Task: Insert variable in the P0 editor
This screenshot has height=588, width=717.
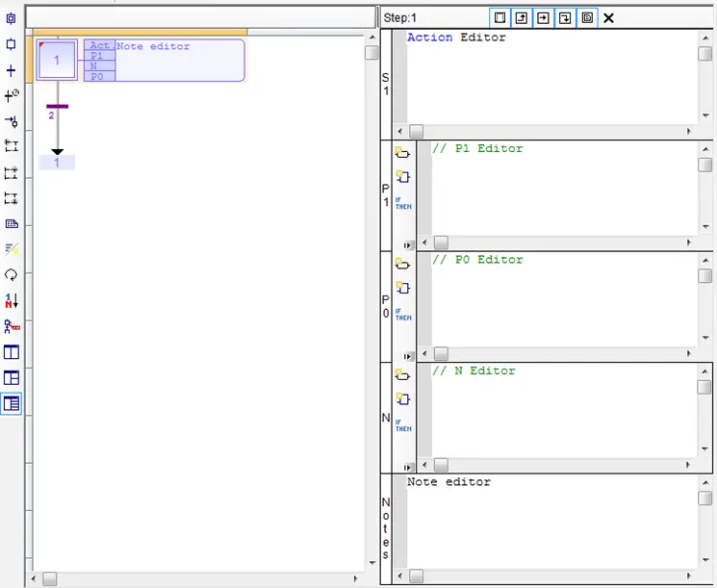Action: click(402, 264)
